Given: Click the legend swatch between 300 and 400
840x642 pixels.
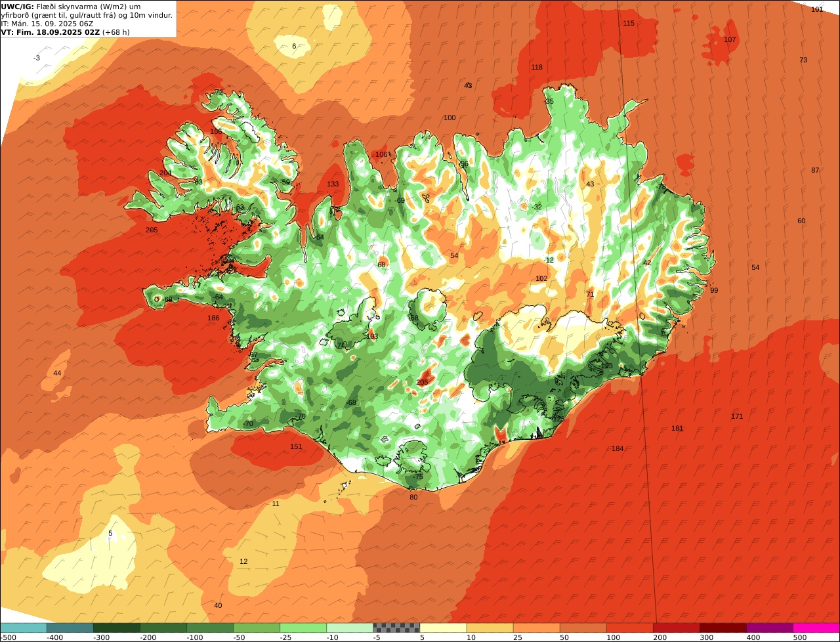Looking at the screenshot, I should coord(723,628).
